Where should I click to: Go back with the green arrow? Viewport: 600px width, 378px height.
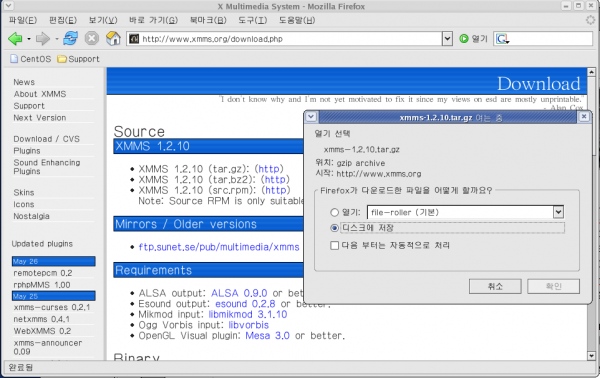point(15,39)
